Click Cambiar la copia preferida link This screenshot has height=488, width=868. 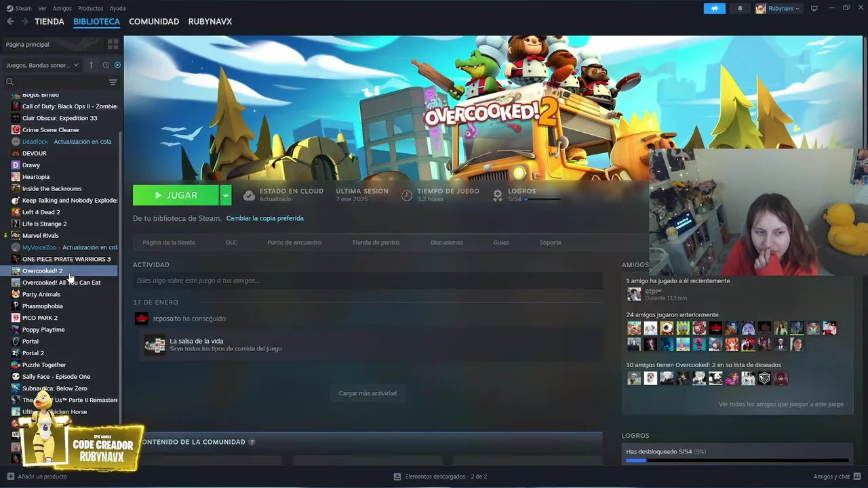(x=264, y=218)
